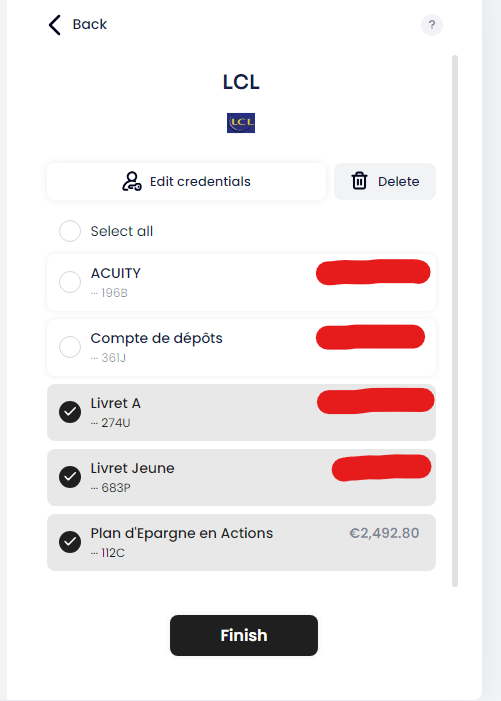501x701 pixels.
Task: Click the €2,492.80 balance amount
Action: click(x=384, y=533)
